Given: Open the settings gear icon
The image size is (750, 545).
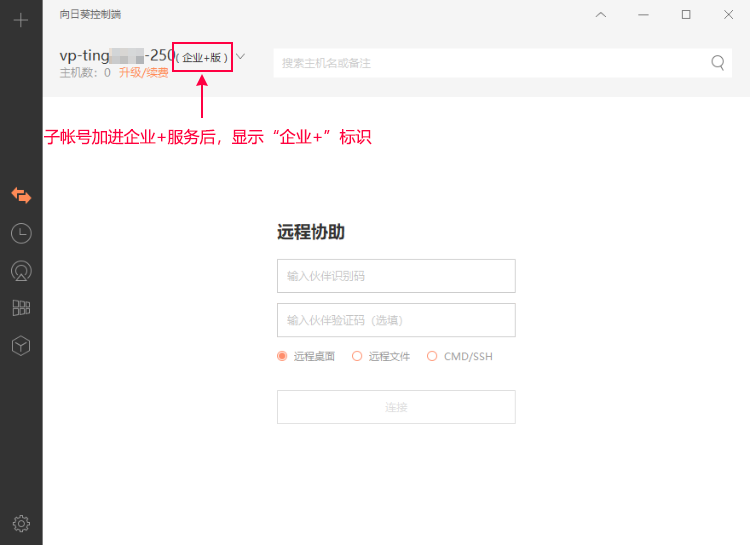Looking at the screenshot, I should [x=21, y=523].
